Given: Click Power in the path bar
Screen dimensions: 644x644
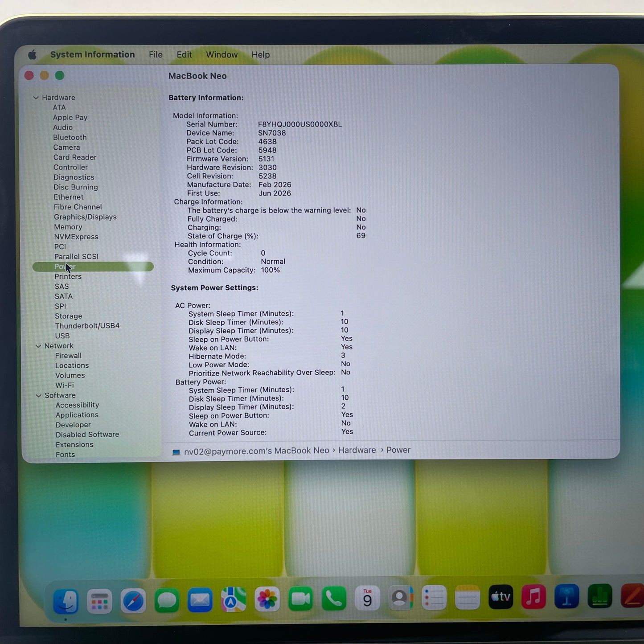Looking at the screenshot, I should click(x=398, y=450).
